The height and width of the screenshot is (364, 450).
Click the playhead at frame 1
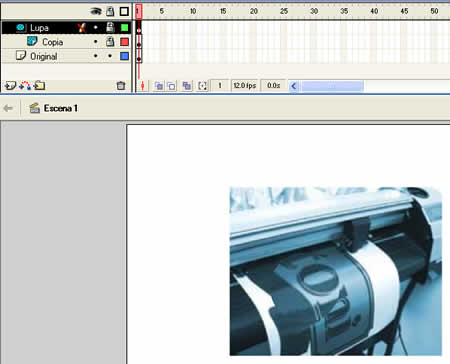pyautogui.click(x=139, y=12)
